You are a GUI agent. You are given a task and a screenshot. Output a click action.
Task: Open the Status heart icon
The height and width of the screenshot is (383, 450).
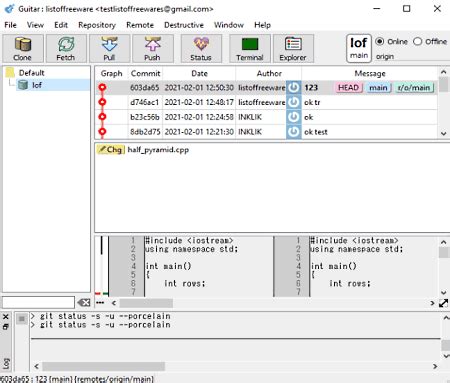point(201,48)
